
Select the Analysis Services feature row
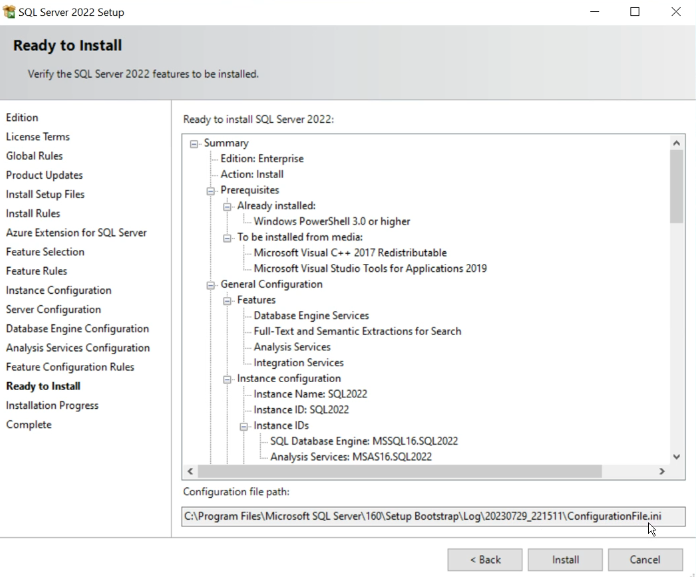click(292, 347)
